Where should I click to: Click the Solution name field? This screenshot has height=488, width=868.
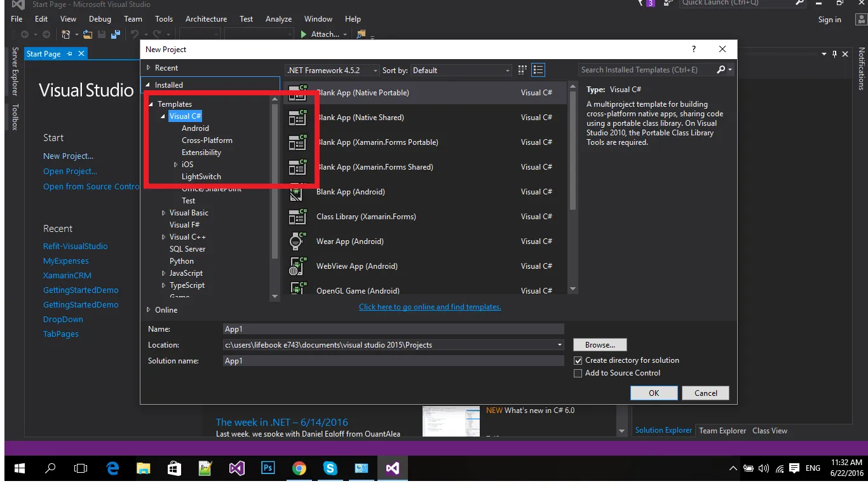tap(393, 361)
